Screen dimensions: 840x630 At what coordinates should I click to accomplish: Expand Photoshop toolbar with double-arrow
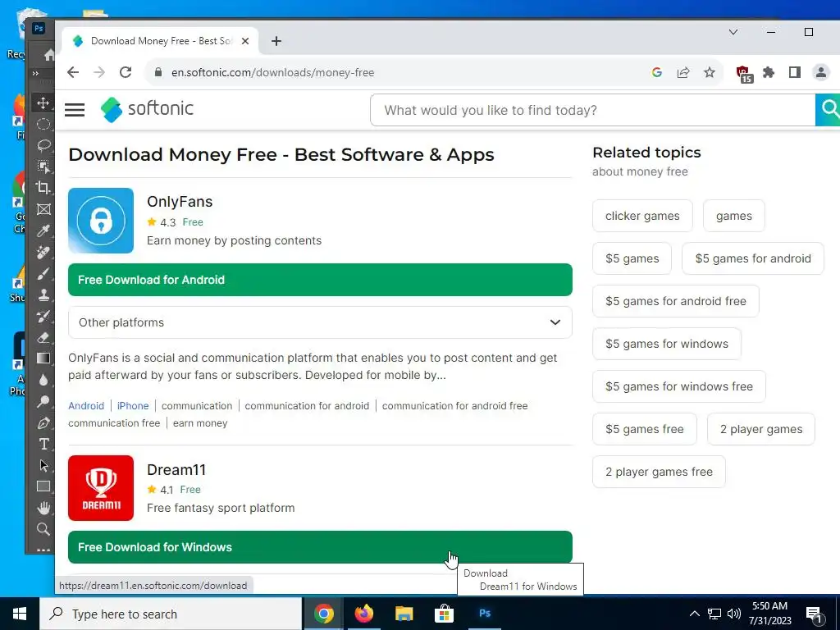35,73
